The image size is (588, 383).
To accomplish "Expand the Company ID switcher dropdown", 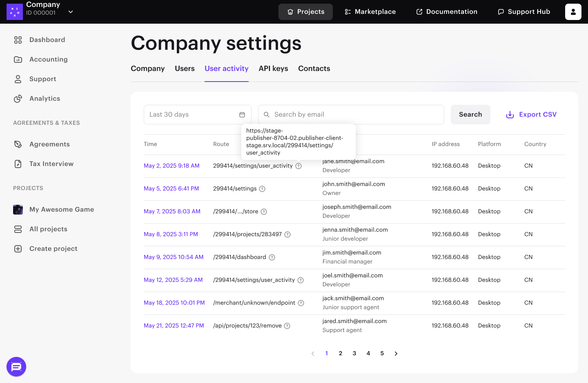I will coord(71,12).
